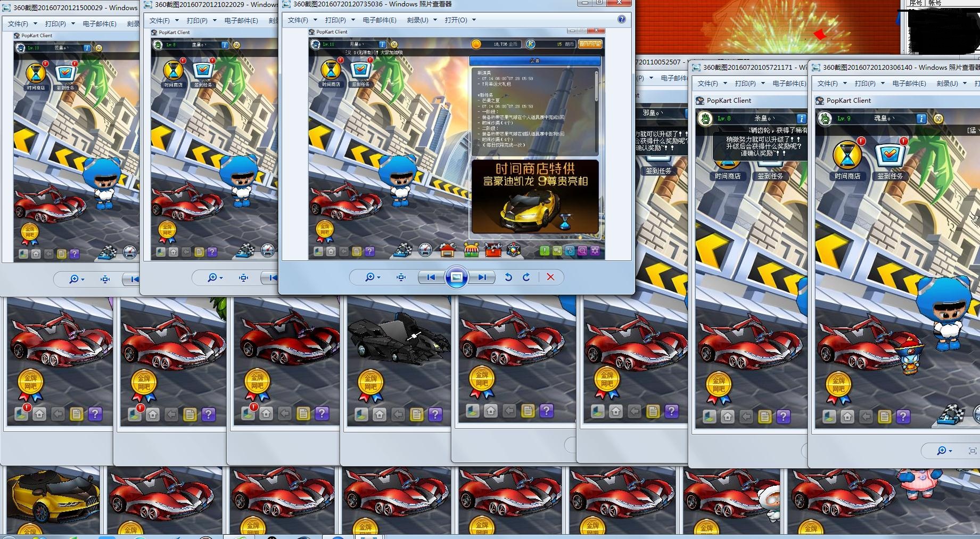Click yellow notes icon in 120306140 window
Screen dimensions: 980x539
pyautogui.click(x=884, y=416)
